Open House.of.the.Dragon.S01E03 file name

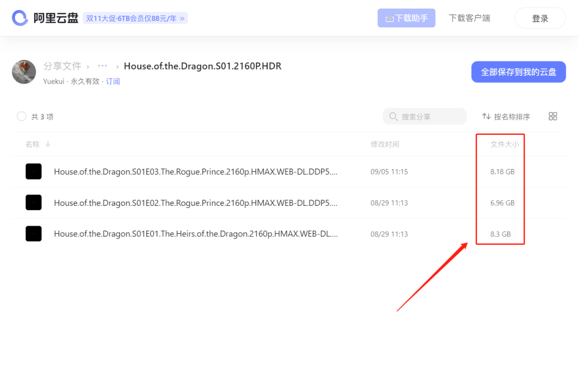[x=196, y=171]
